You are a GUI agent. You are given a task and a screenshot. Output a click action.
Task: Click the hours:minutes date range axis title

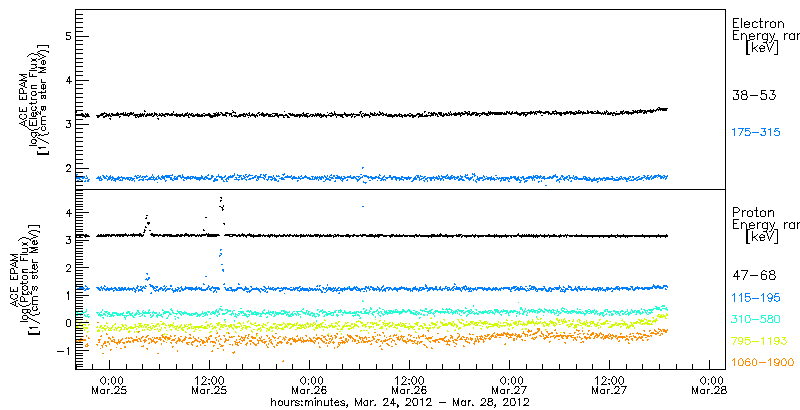tap(400, 402)
